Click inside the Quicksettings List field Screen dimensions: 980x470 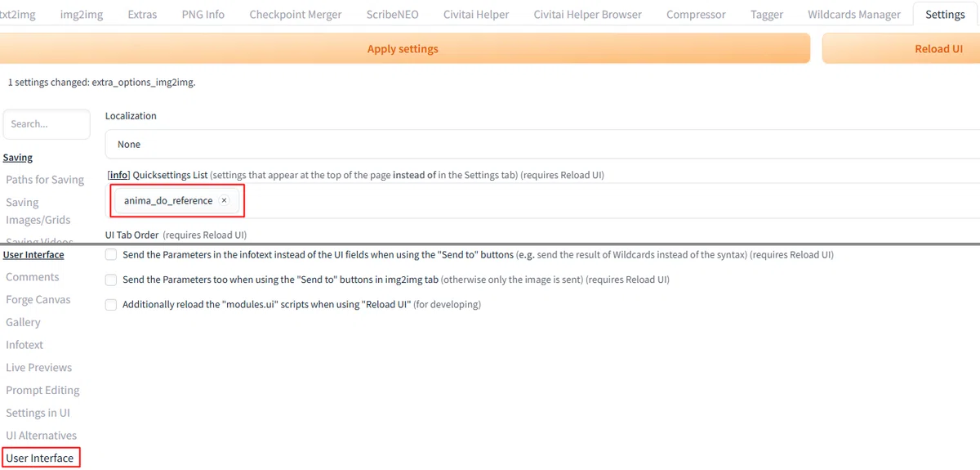click(x=542, y=201)
